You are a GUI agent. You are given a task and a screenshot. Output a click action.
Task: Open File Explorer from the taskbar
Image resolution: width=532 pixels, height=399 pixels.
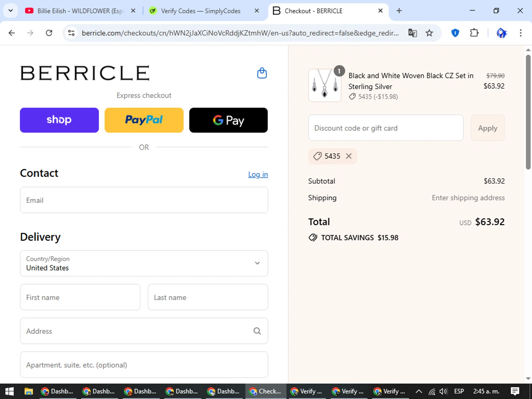(x=29, y=391)
